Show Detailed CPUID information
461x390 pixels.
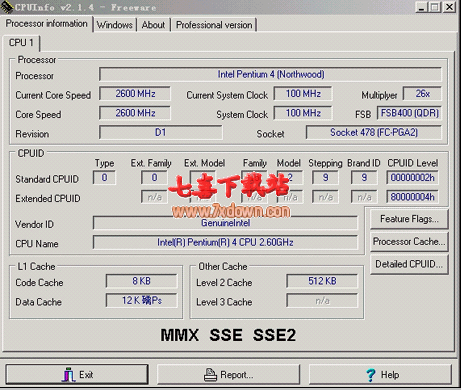409,264
